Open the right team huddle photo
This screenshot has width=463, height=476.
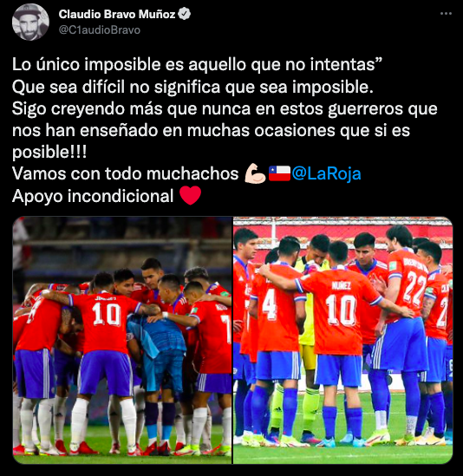tap(342, 340)
